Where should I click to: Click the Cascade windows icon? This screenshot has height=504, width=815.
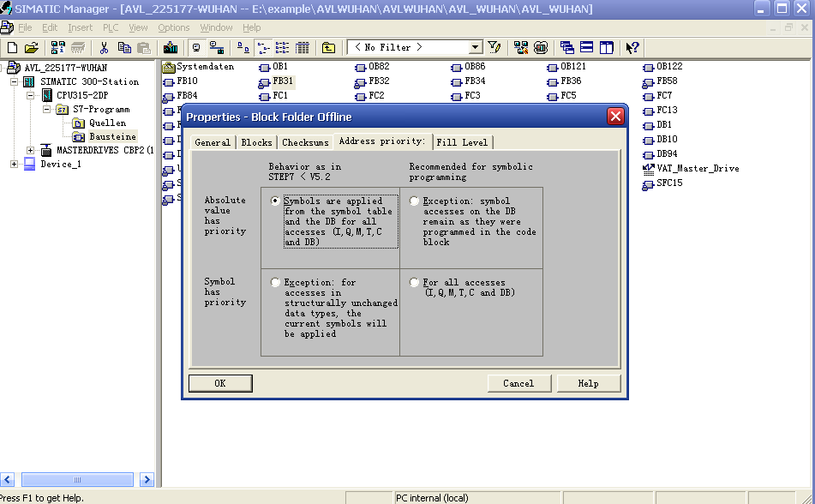(567, 48)
